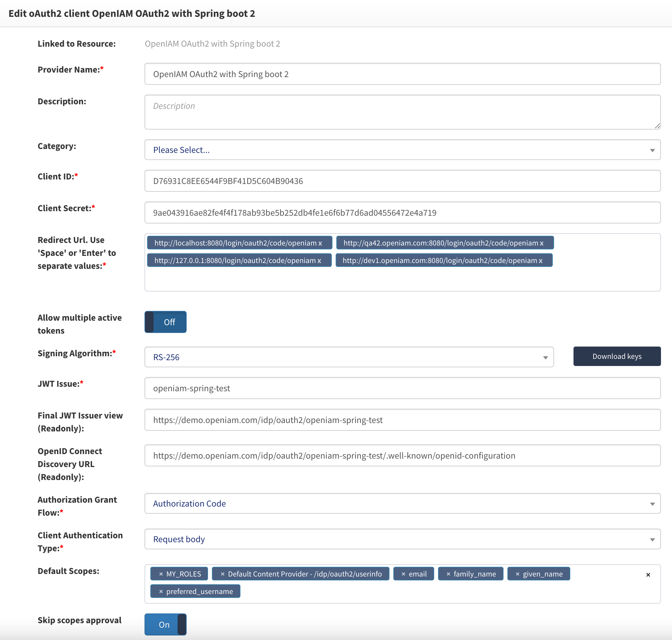Click into the Description text area

402,112
